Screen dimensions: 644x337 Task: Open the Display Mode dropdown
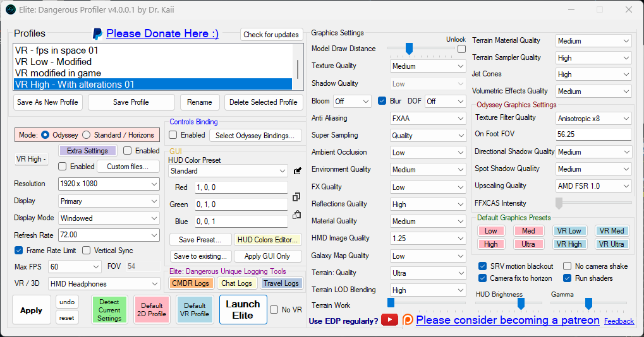tap(109, 218)
